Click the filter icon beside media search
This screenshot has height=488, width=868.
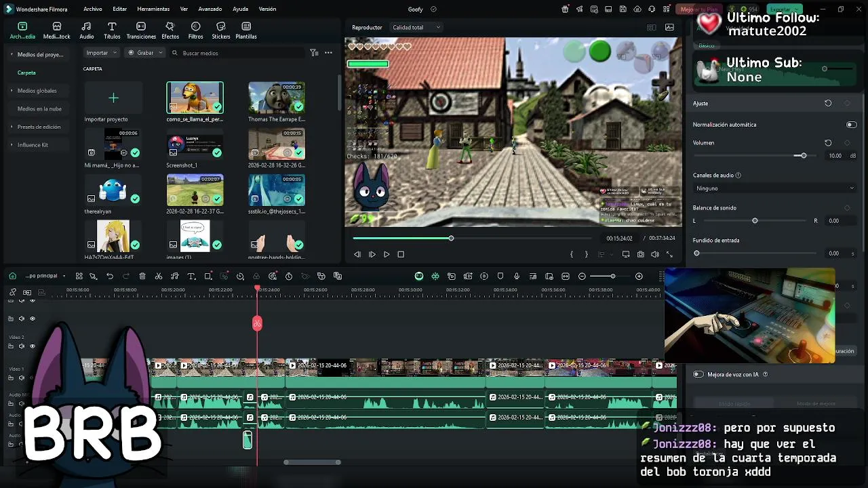pos(314,53)
